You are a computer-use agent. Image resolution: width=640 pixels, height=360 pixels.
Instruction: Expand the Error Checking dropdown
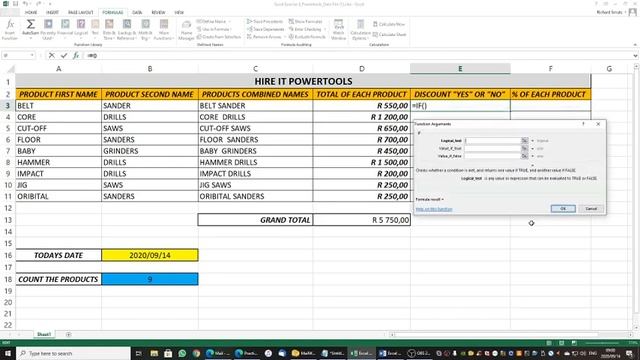click(325, 29)
